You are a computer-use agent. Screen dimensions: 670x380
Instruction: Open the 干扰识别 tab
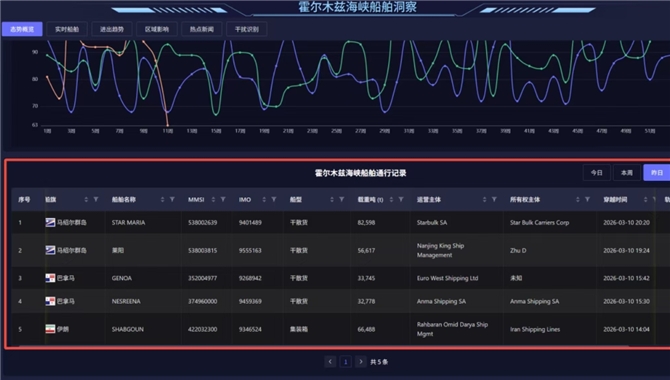pyautogui.click(x=247, y=29)
